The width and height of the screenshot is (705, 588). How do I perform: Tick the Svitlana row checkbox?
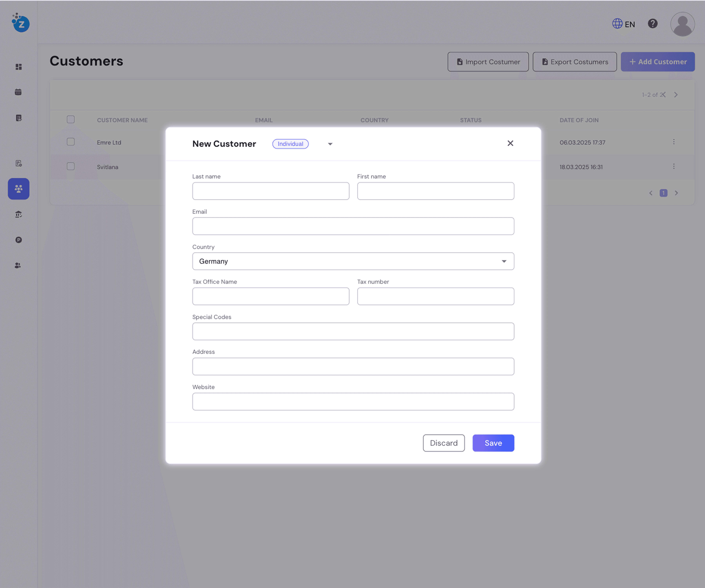pos(70,167)
